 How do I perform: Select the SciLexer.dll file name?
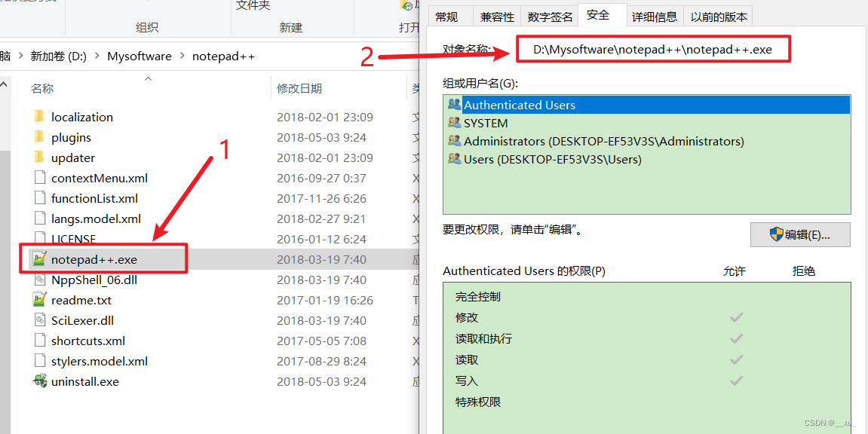coord(82,320)
